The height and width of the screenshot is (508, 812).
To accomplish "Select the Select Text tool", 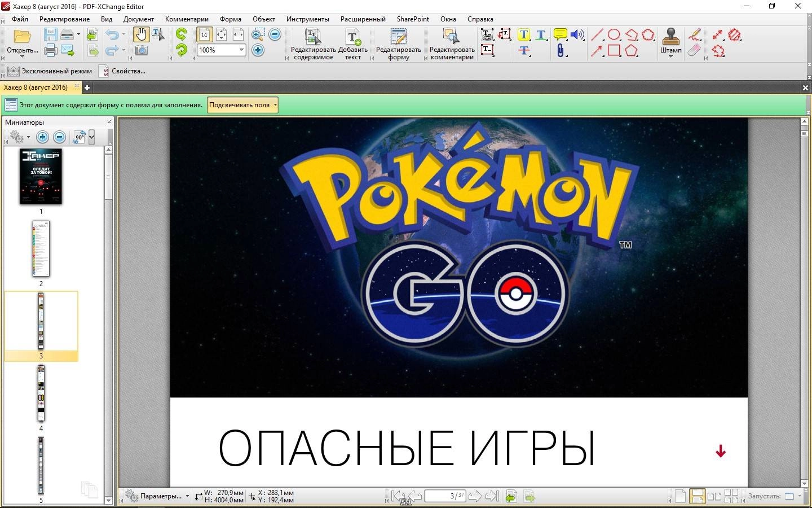I will point(158,35).
